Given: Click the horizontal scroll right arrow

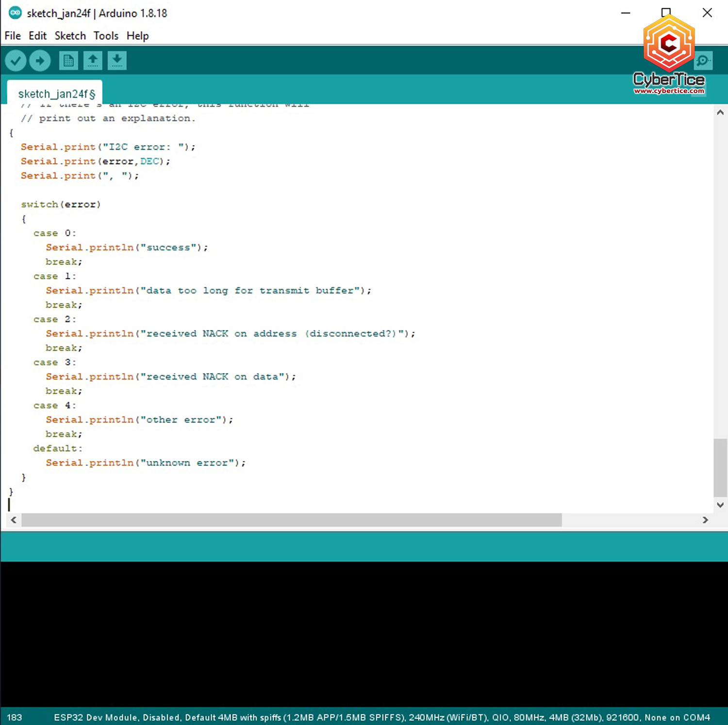Looking at the screenshot, I should click(705, 520).
